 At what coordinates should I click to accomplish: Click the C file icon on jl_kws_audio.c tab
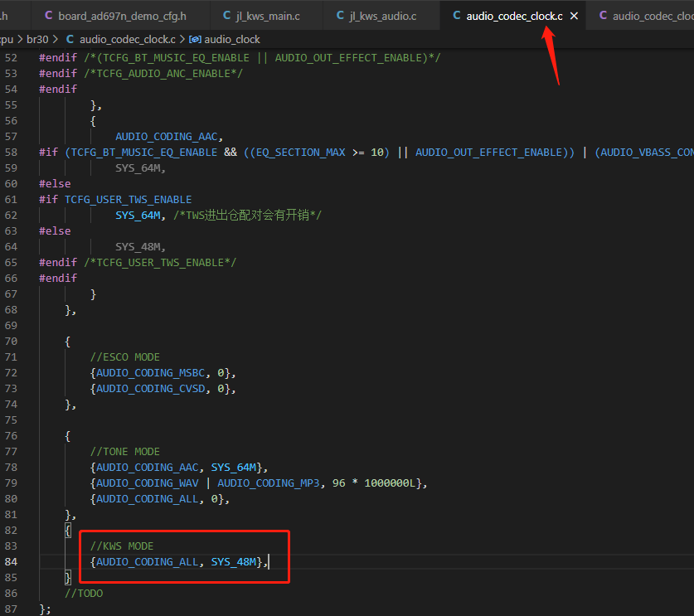point(340,16)
